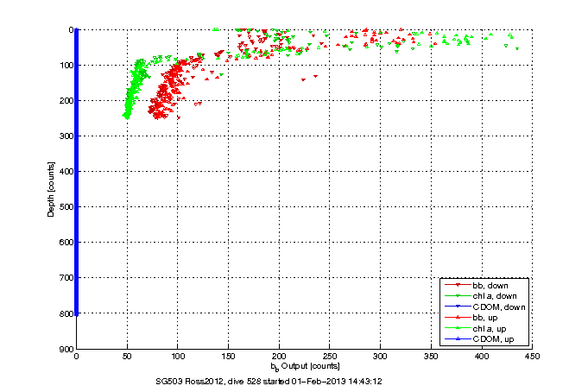Click the x-axis tick label 50
This screenshot has height=392, width=588.
click(127, 356)
